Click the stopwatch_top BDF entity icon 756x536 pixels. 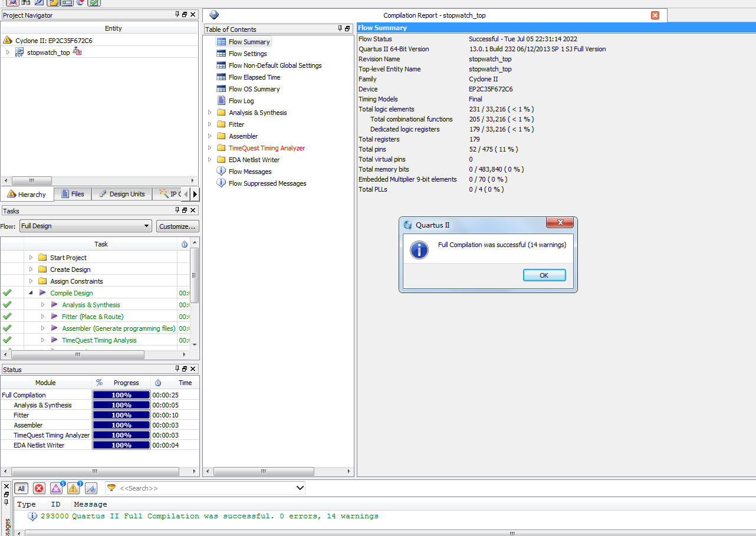[x=19, y=52]
